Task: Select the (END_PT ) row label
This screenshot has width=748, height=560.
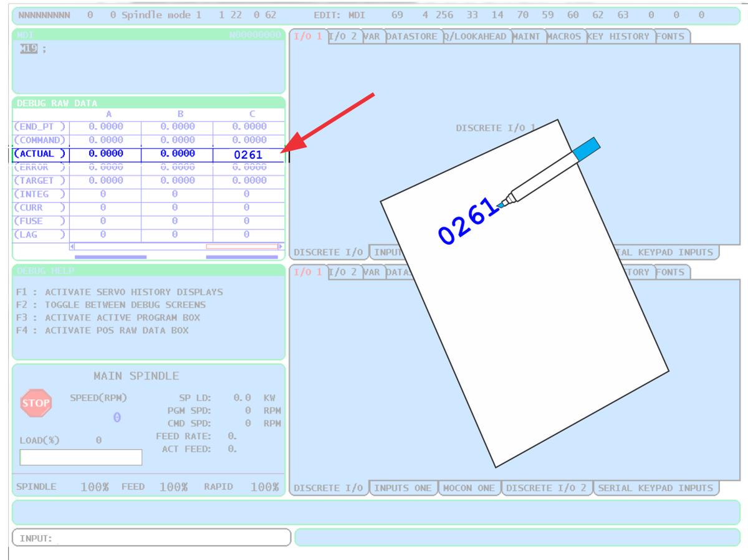Action: pyautogui.click(x=41, y=126)
